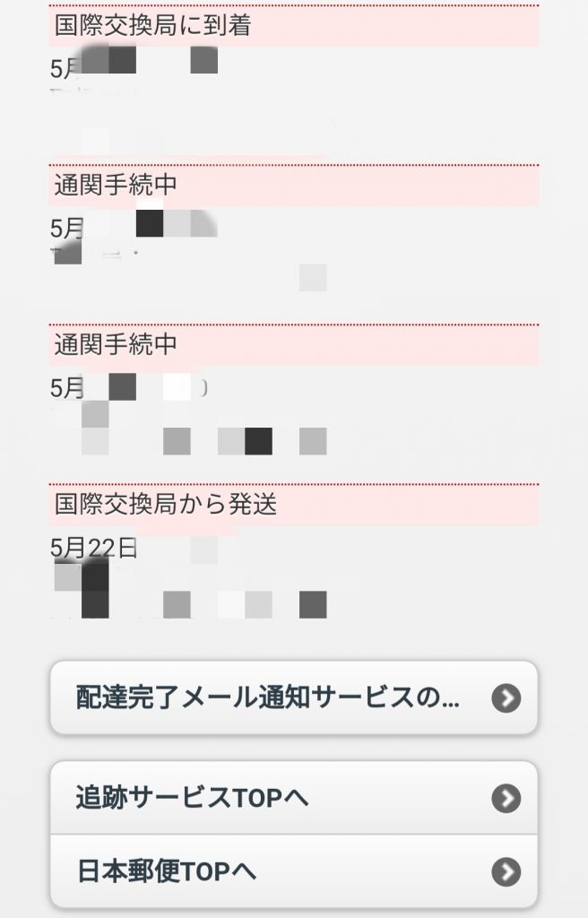Viewport: 588px width, 918px height.
Task: Open 配達完了メール通知サービス button
Action: tap(269, 698)
